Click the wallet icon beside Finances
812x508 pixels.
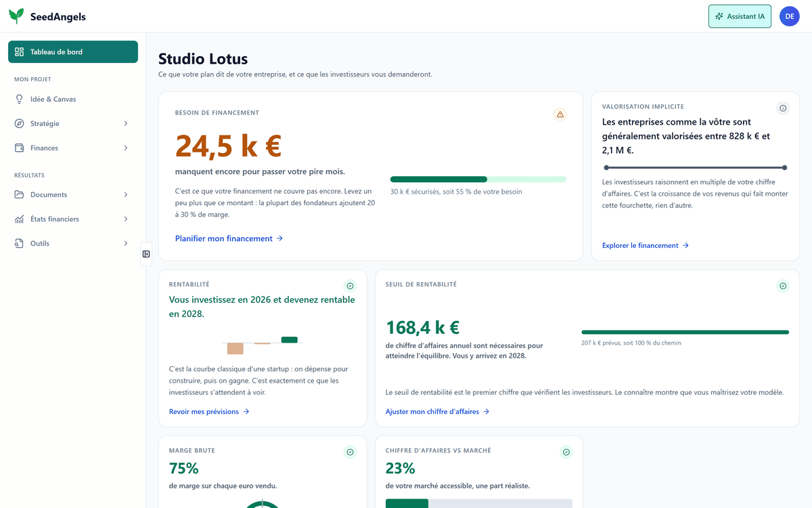(x=19, y=148)
